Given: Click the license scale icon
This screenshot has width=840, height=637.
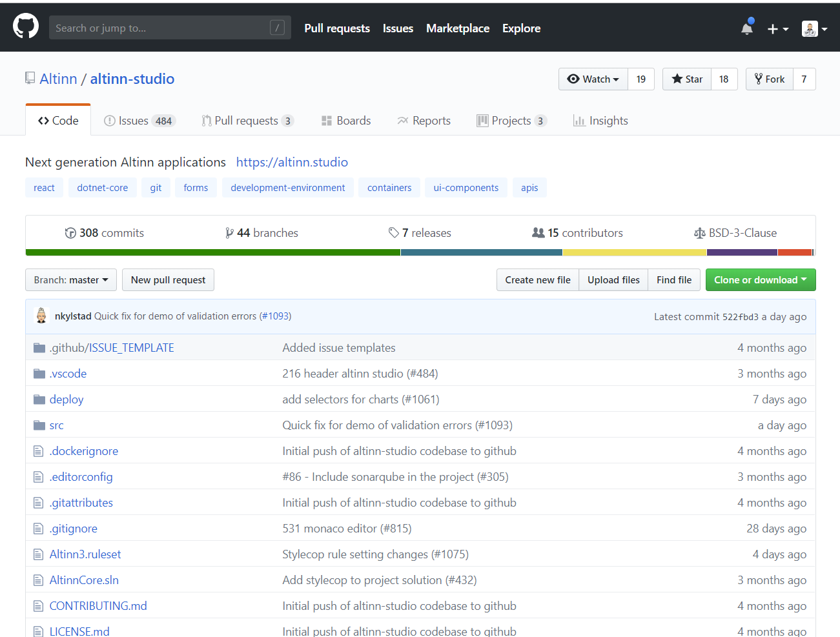Looking at the screenshot, I should coord(699,233).
